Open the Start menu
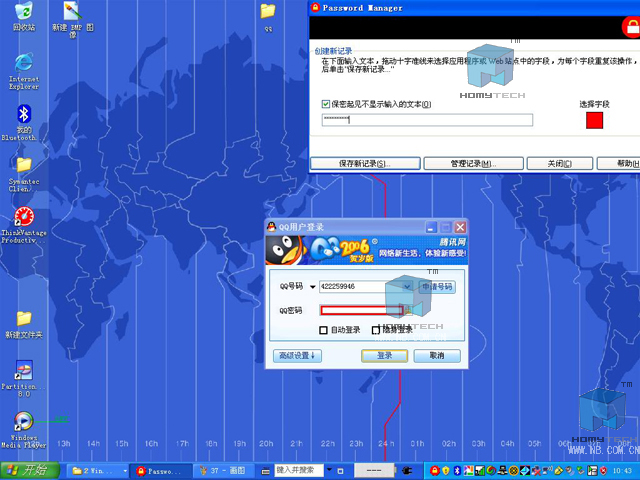Image resolution: width=640 pixels, height=480 pixels. pos(30,470)
